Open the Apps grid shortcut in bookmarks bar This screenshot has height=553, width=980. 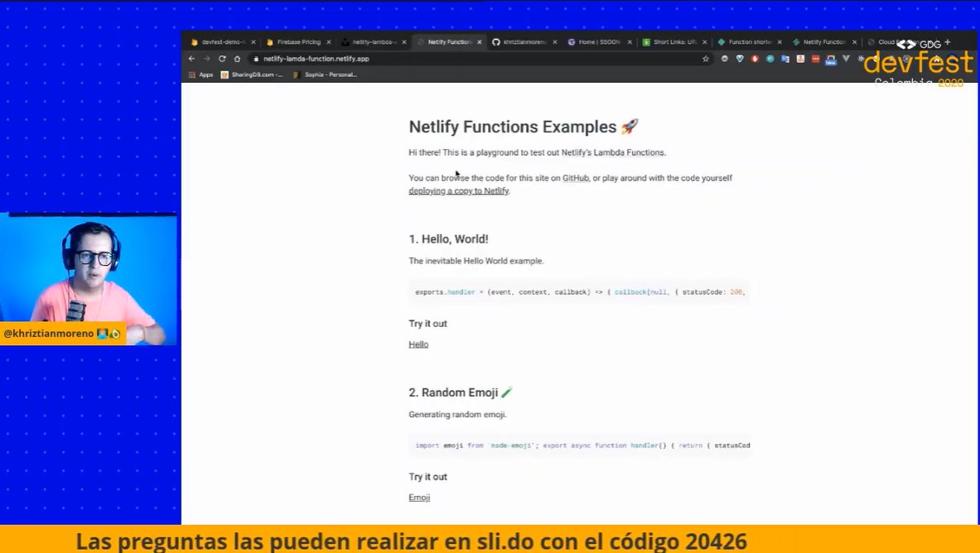[201, 75]
